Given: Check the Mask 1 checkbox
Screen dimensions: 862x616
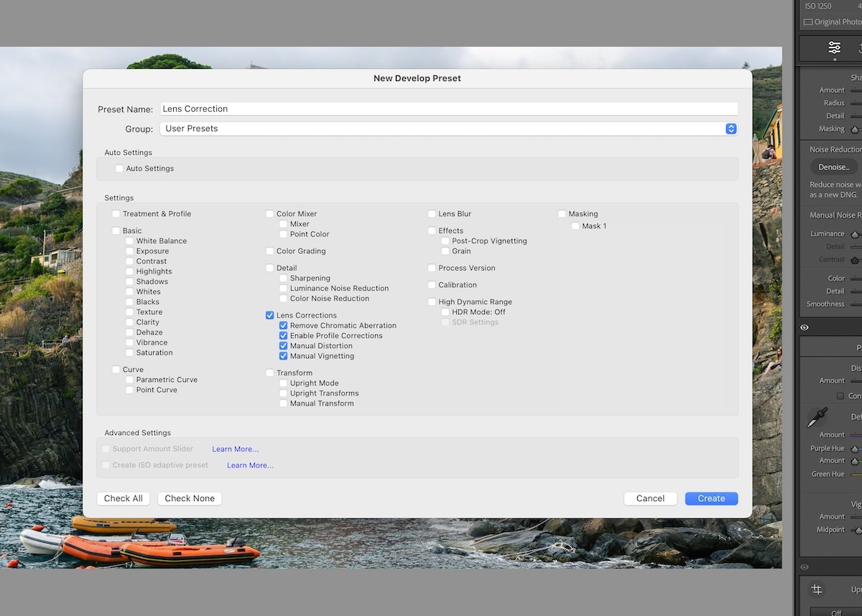Looking at the screenshot, I should pos(575,226).
